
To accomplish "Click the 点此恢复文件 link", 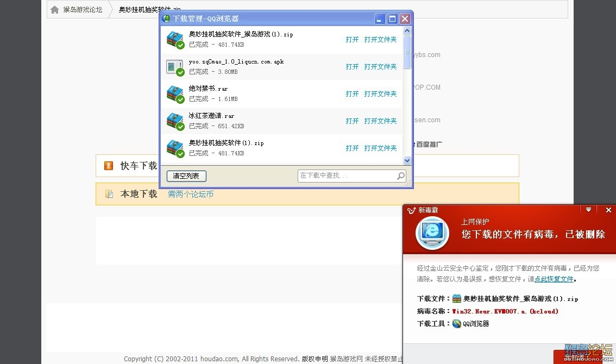I will point(554,279).
